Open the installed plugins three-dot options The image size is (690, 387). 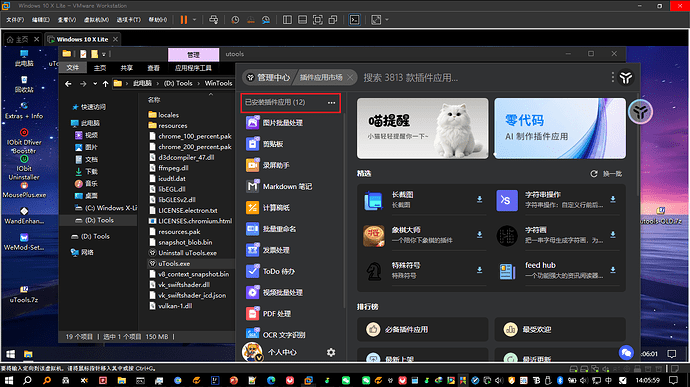click(x=331, y=103)
